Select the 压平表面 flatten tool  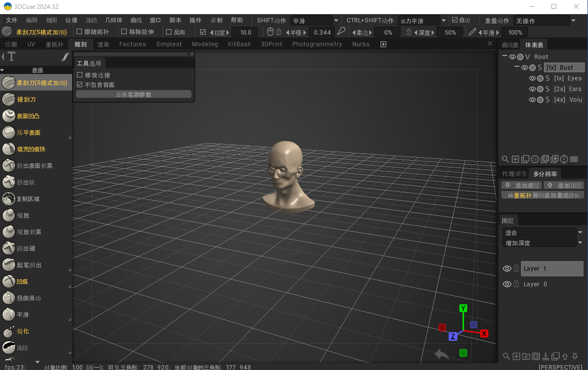point(36,132)
